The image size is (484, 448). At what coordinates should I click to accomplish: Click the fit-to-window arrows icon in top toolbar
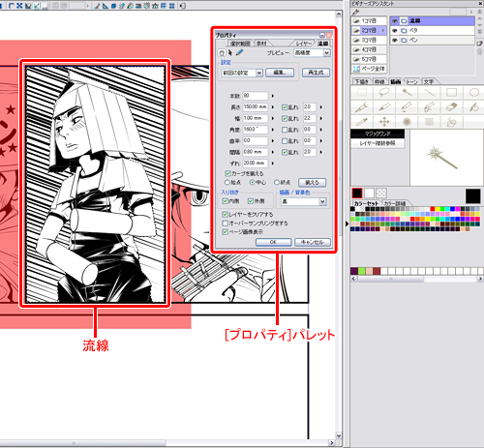click(19, 6)
